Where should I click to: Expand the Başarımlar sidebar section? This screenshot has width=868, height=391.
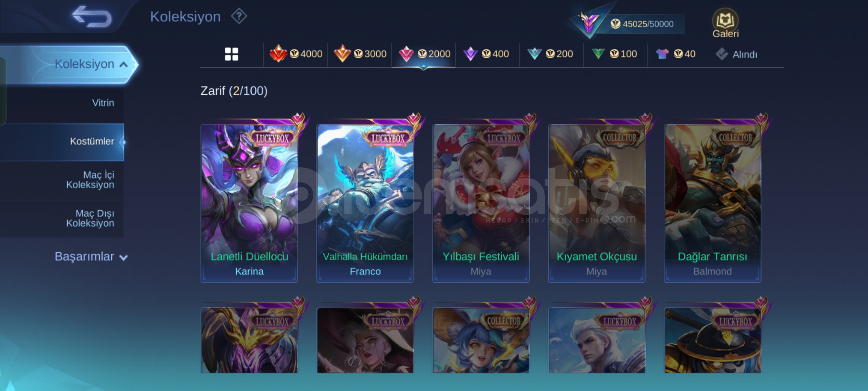[x=91, y=256]
